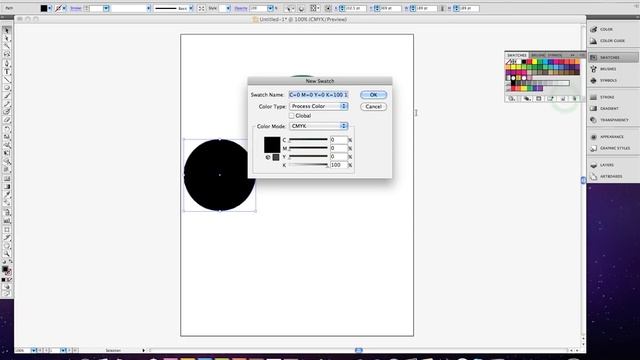640x360 pixels.
Task: Click the K black slider track
Action: [x=308, y=165]
